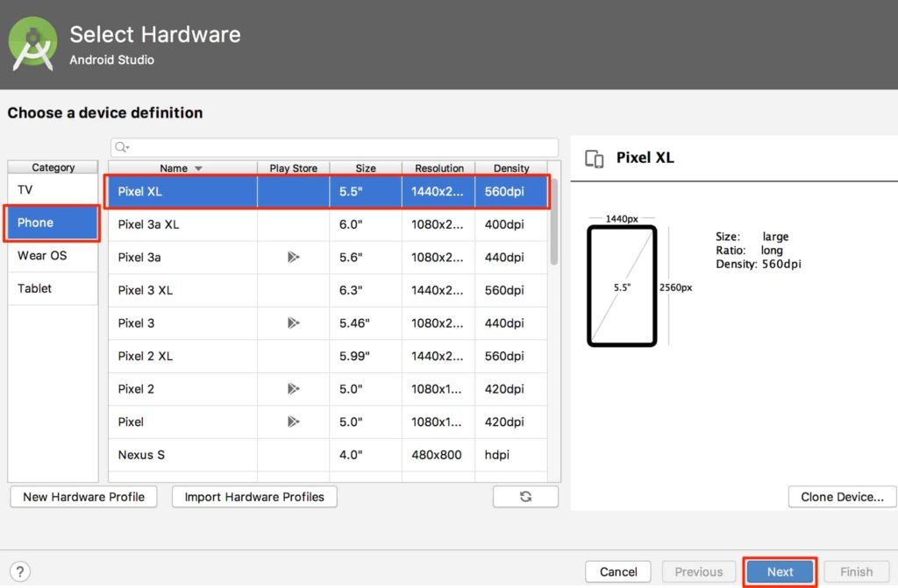Select the Tablet category
The image size is (898, 588).
click(53, 288)
